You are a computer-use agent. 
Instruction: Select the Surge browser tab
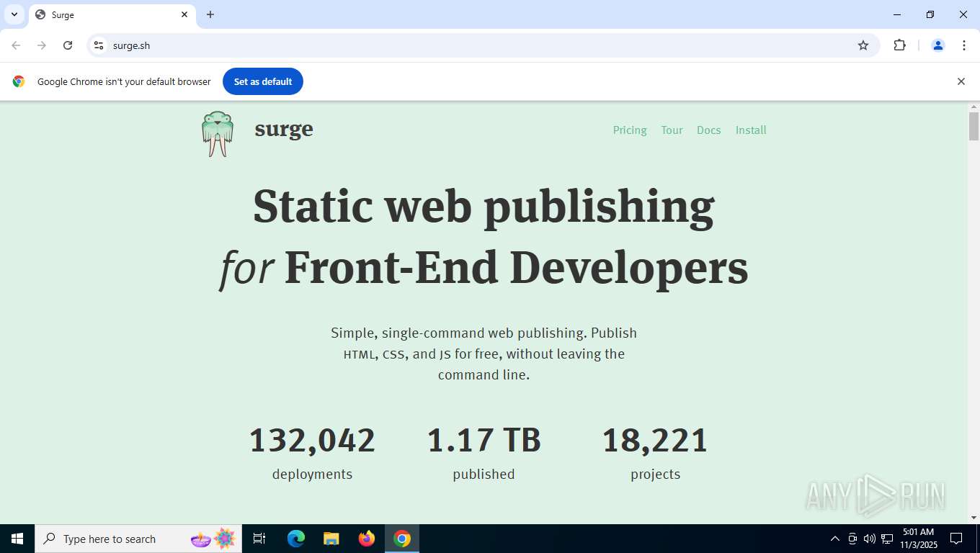click(x=112, y=14)
